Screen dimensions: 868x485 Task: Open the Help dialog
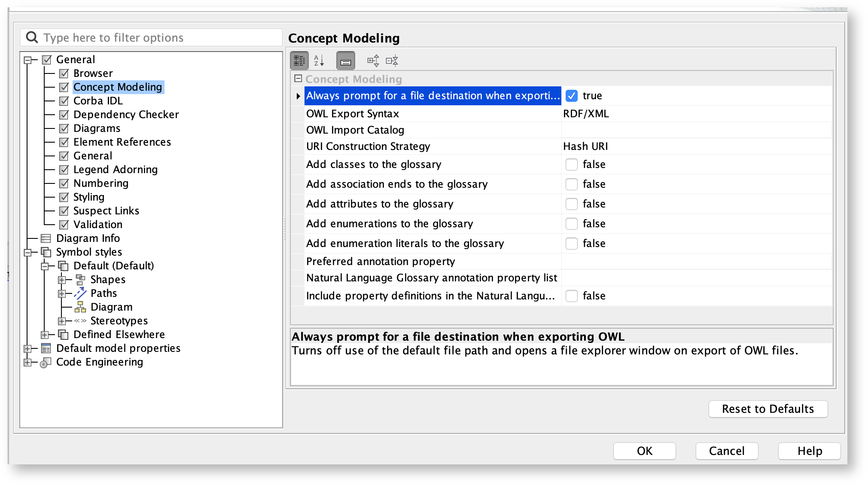[809, 451]
